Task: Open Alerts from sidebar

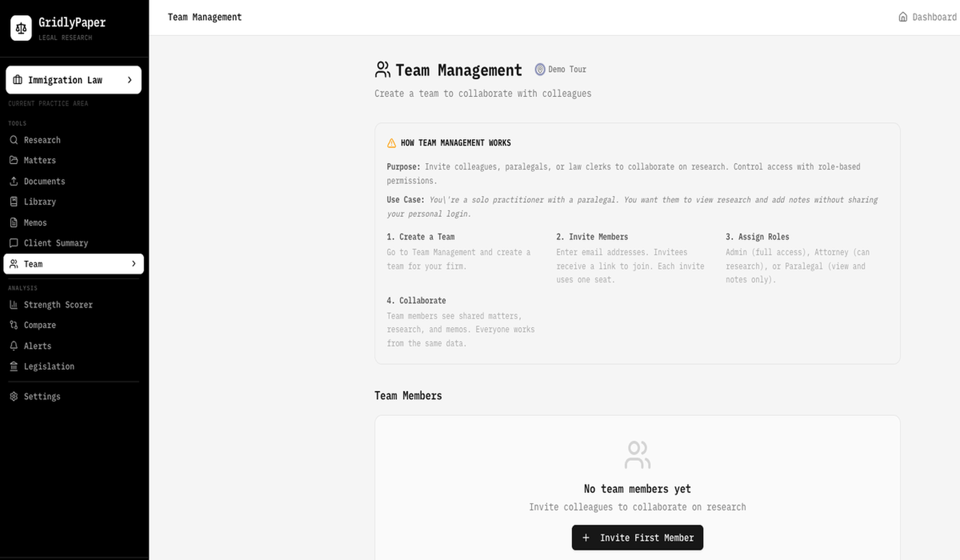Action: [x=74, y=346]
